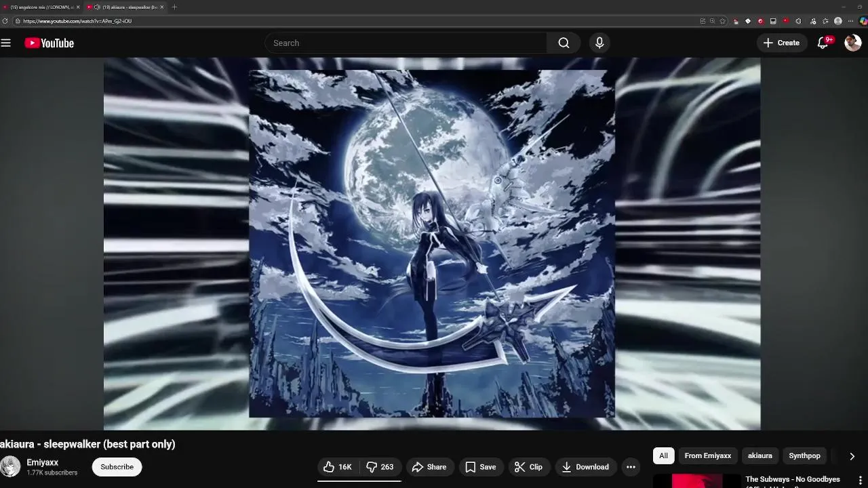Open more actions three-dot menu
The width and height of the screenshot is (868, 488).
pyautogui.click(x=631, y=467)
